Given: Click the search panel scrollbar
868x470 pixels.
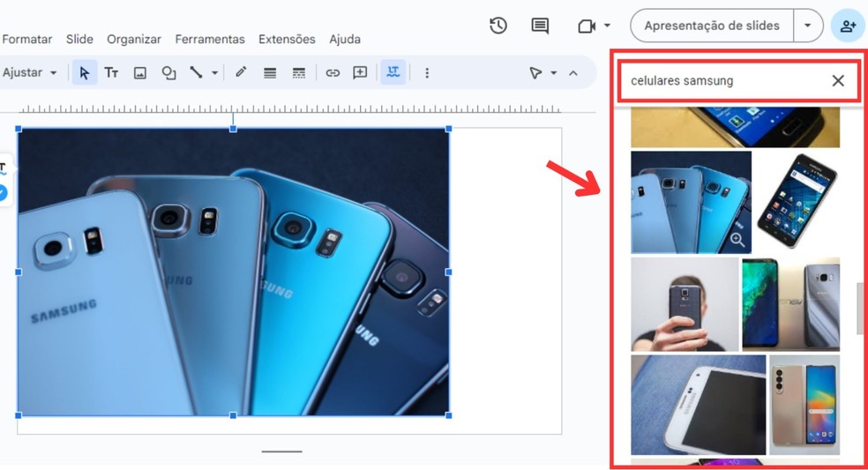Looking at the screenshot, I should pyautogui.click(x=860, y=309).
